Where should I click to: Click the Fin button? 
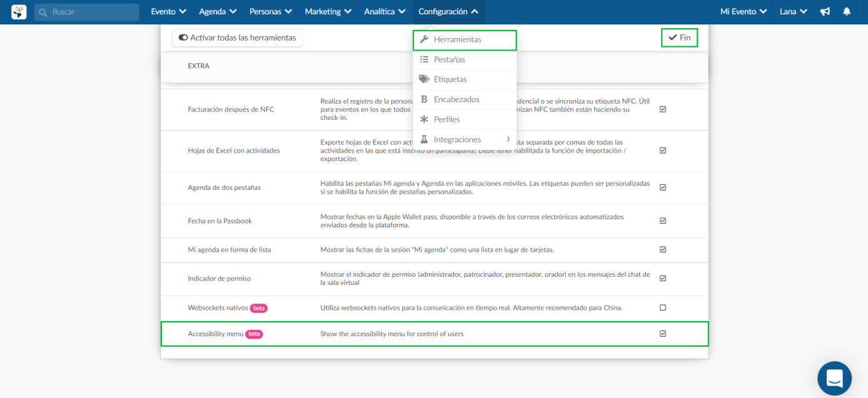[679, 37]
